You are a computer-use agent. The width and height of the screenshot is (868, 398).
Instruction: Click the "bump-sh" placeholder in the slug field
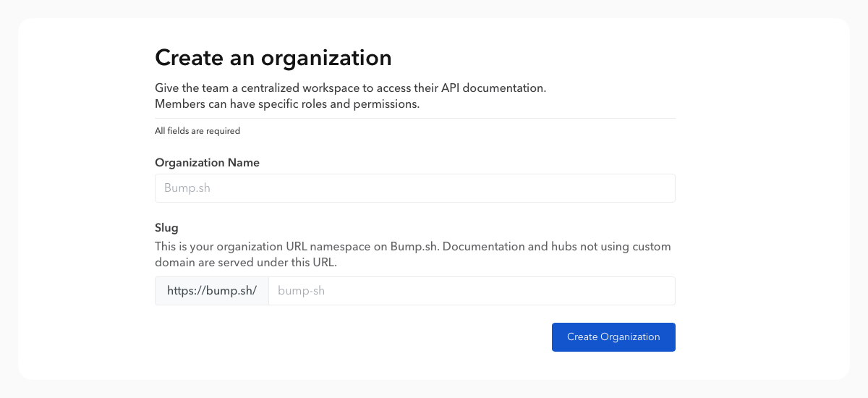(x=301, y=291)
